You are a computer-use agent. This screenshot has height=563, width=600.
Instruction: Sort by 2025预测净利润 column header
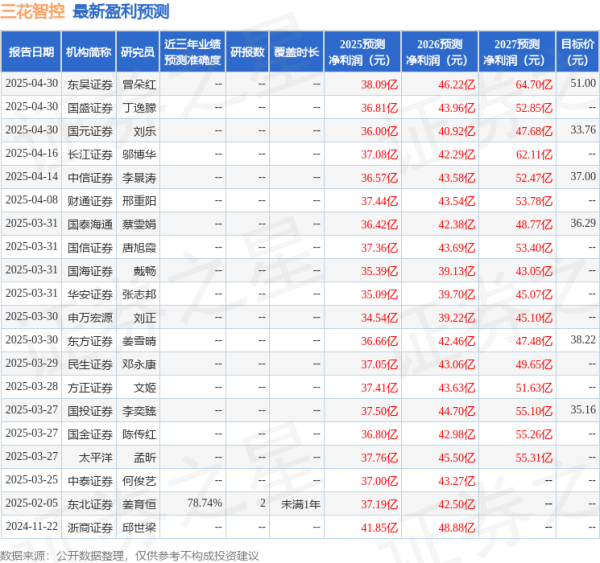[362, 51]
